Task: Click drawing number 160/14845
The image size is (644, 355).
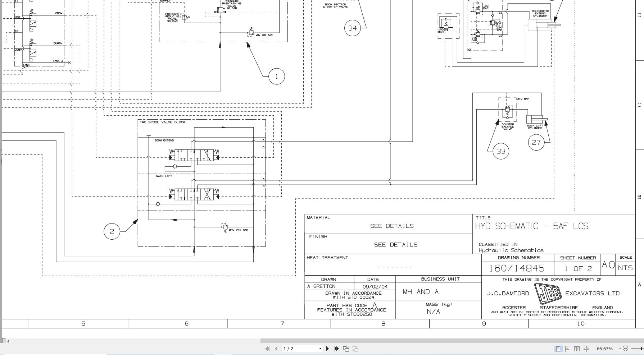Action: click(x=517, y=268)
